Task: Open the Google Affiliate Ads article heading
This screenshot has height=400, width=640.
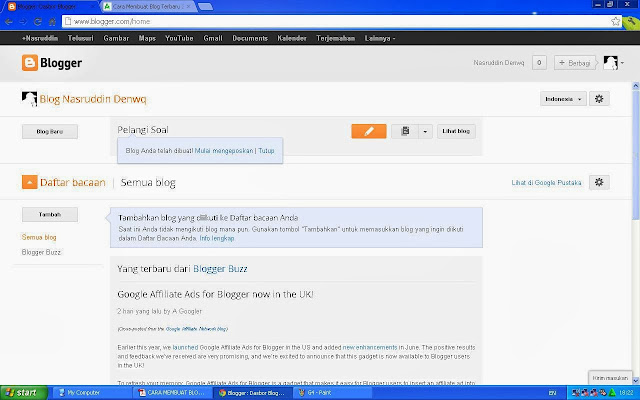Action: [215, 294]
